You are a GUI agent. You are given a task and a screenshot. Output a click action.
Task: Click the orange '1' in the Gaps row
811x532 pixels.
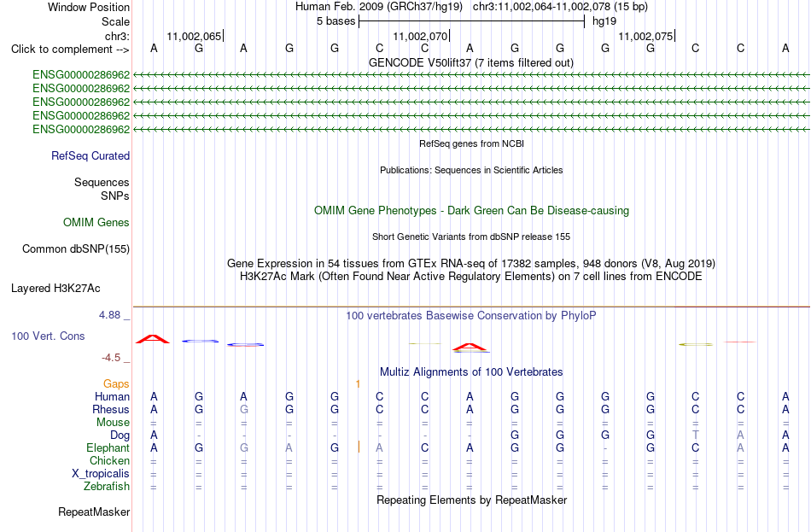click(x=358, y=384)
